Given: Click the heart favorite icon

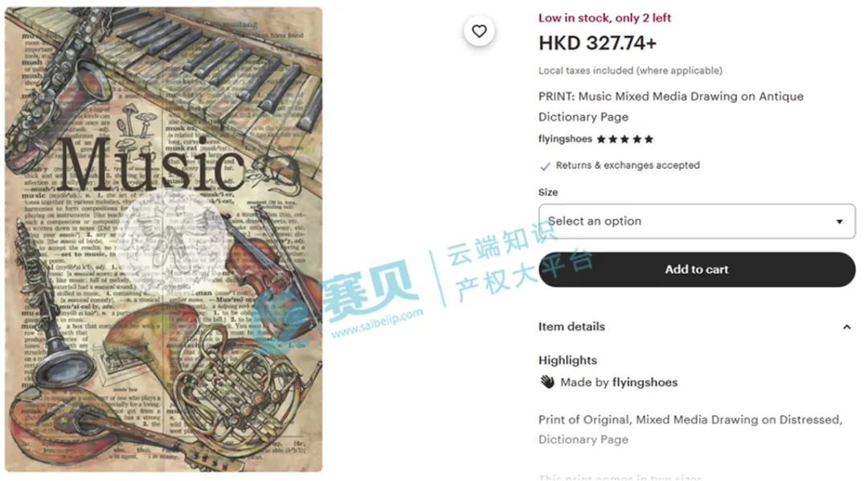Looking at the screenshot, I should tap(479, 31).
